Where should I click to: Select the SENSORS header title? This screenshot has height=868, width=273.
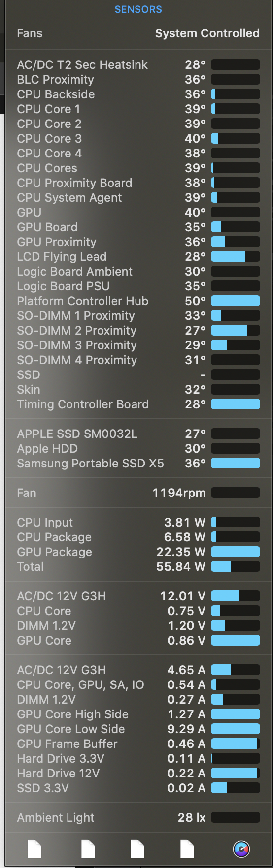[x=138, y=9]
